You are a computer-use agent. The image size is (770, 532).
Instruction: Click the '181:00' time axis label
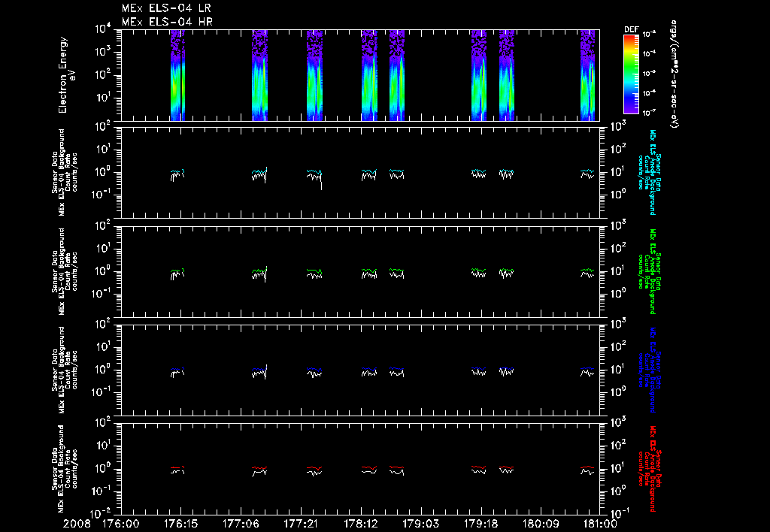click(x=599, y=524)
